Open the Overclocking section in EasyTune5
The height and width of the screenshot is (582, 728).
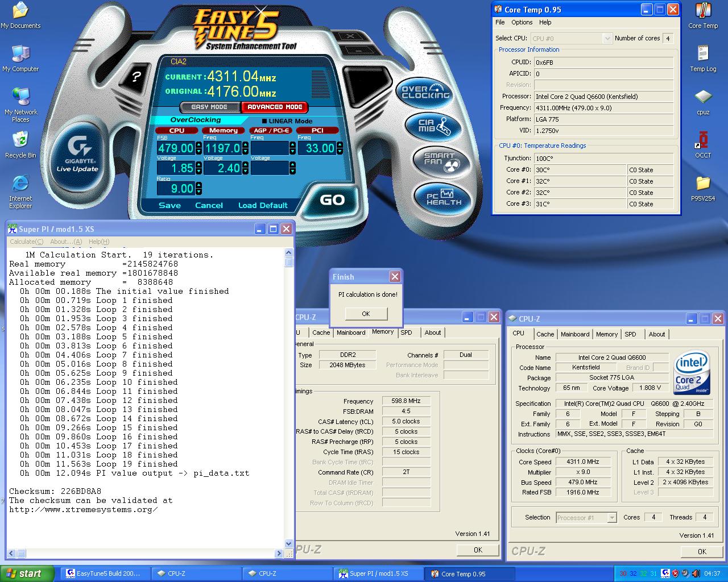point(425,93)
